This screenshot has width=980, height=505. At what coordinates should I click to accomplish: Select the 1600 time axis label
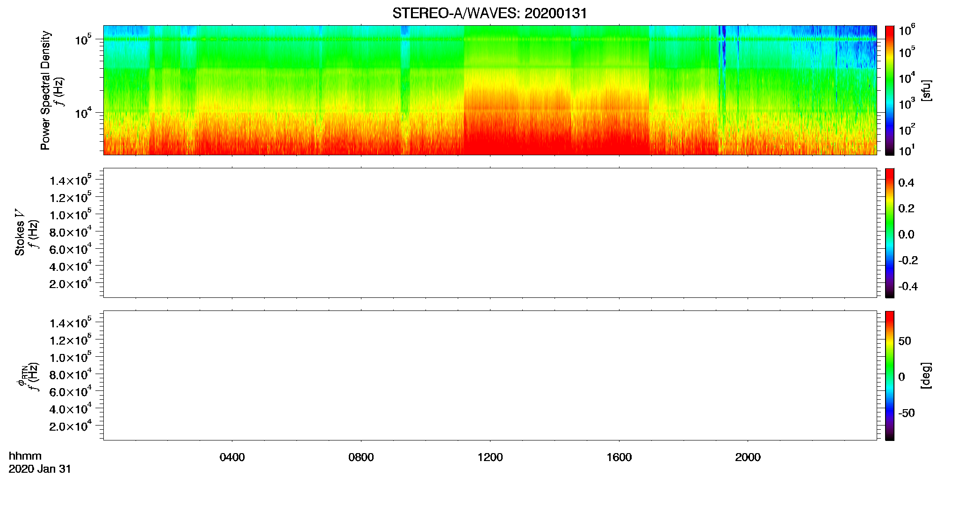coord(619,457)
